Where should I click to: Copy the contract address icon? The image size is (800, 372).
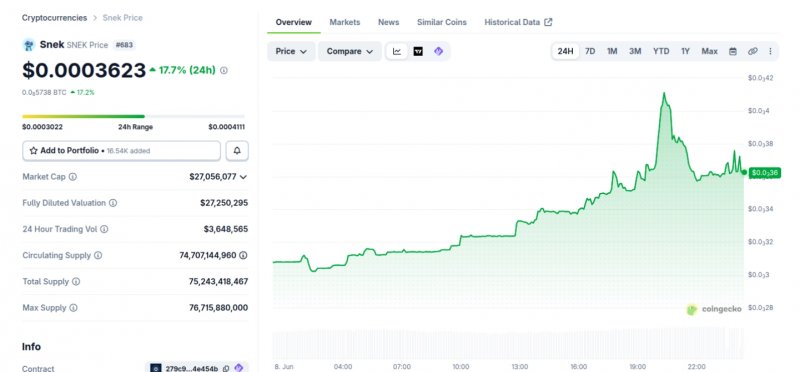tap(226, 368)
